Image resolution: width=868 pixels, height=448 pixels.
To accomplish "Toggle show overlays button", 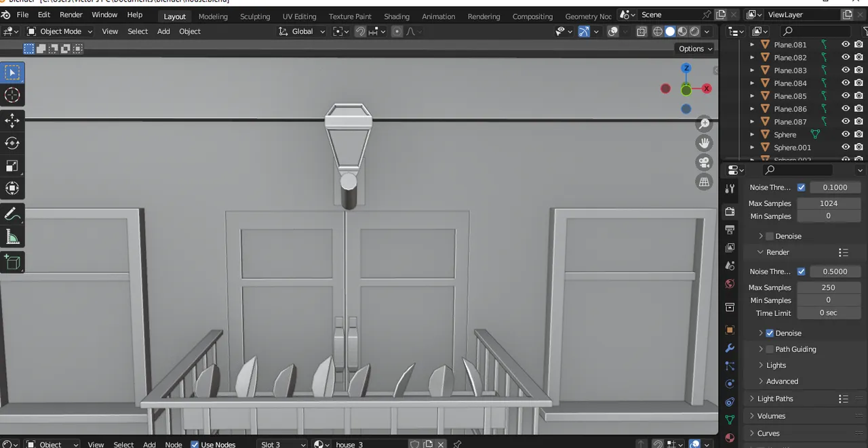I will tap(613, 31).
